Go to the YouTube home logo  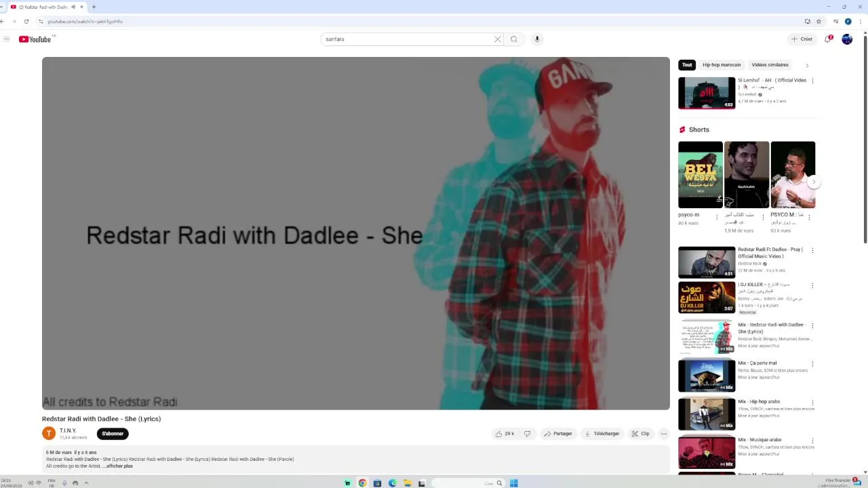pos(35,39)
